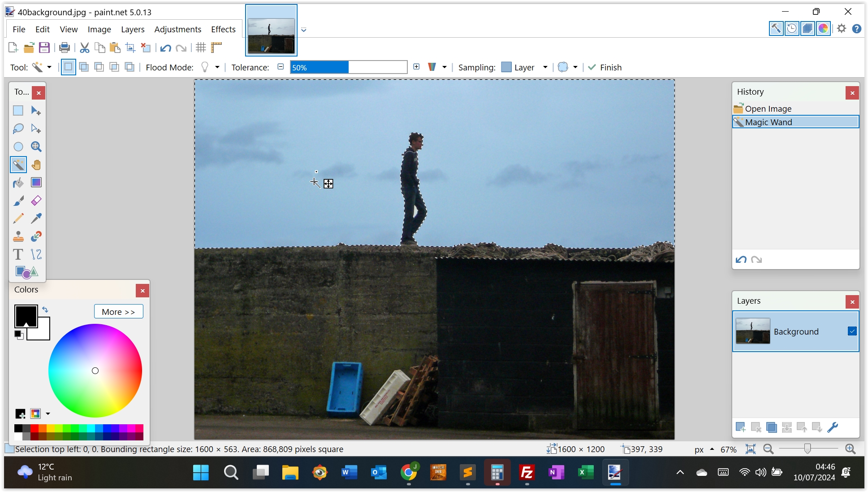Select Open Image history entry
The height and width of the screenshot is (492, 868).
coord(768,109)
